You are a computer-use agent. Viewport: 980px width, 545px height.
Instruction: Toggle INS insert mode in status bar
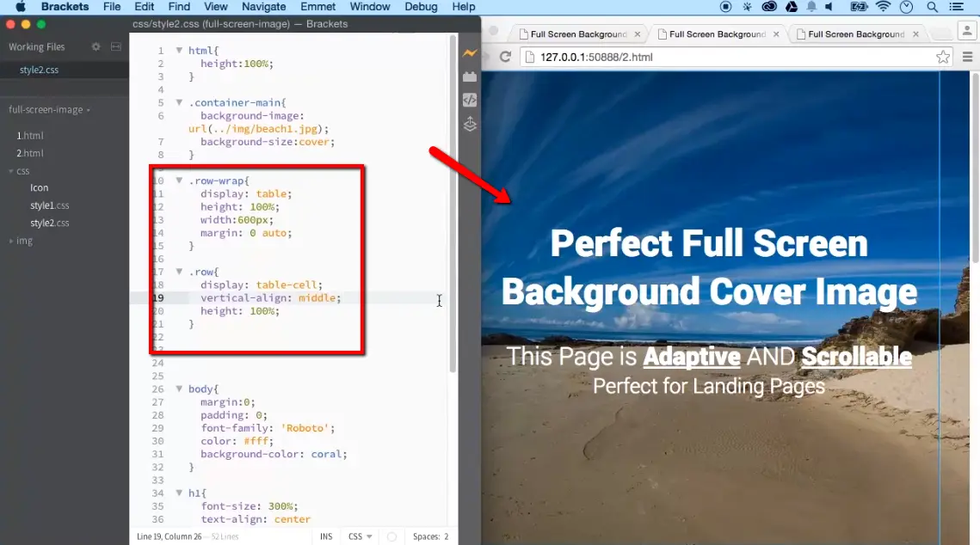tap(326, 536)
